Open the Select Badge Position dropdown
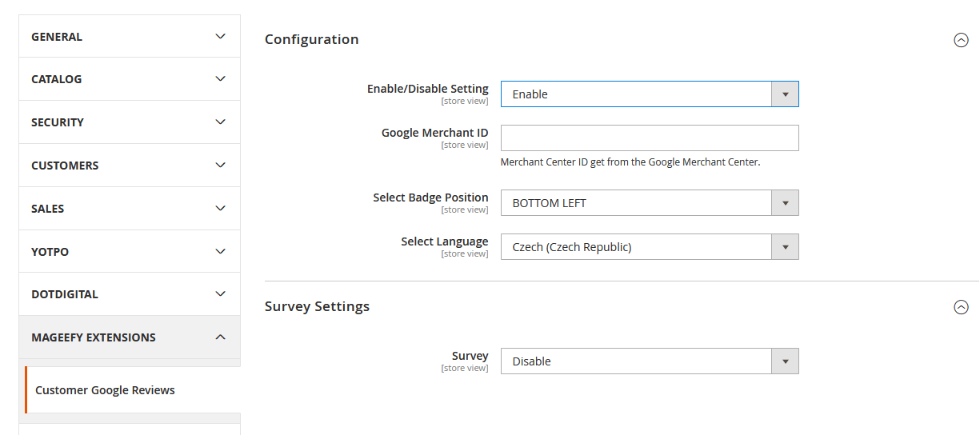 point(649,203)
